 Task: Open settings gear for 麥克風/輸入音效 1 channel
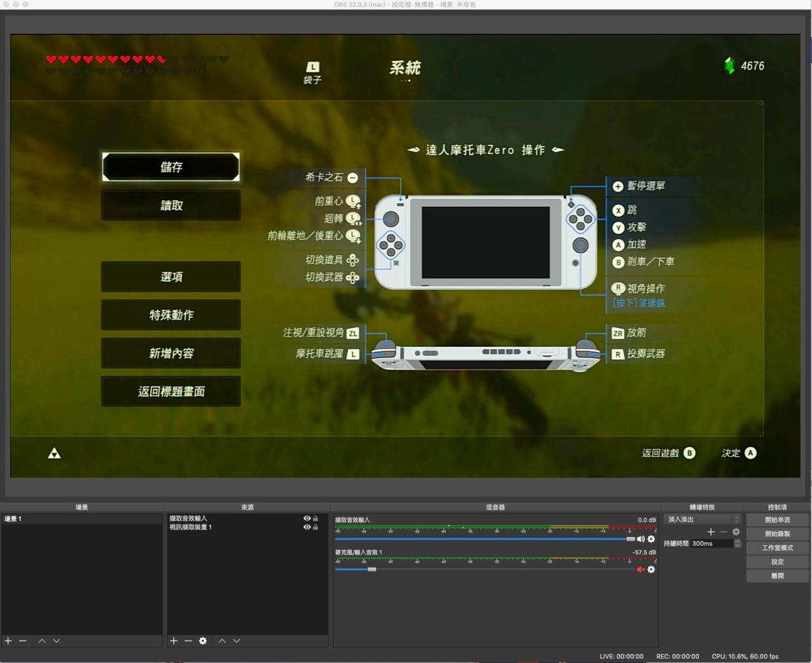[x=651, y=570]
